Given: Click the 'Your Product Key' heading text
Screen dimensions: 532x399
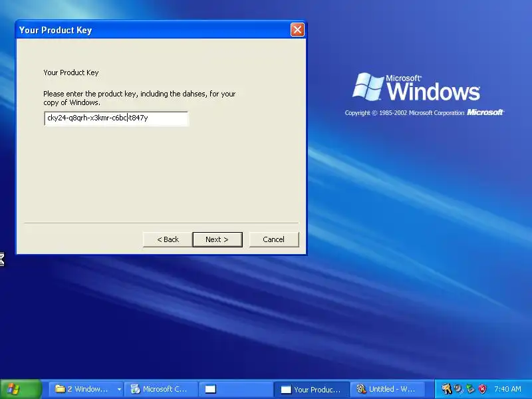Looking at the screenshot, I should 71,72.
